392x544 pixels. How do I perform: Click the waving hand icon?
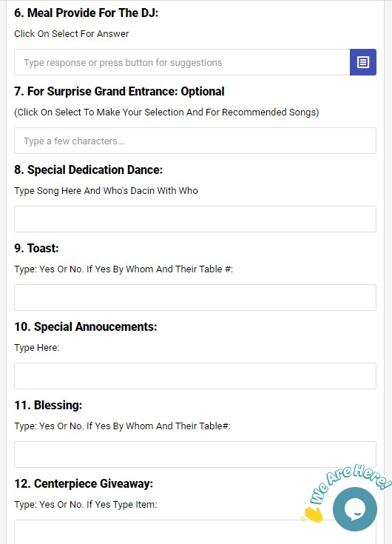[x=312, y=515]
